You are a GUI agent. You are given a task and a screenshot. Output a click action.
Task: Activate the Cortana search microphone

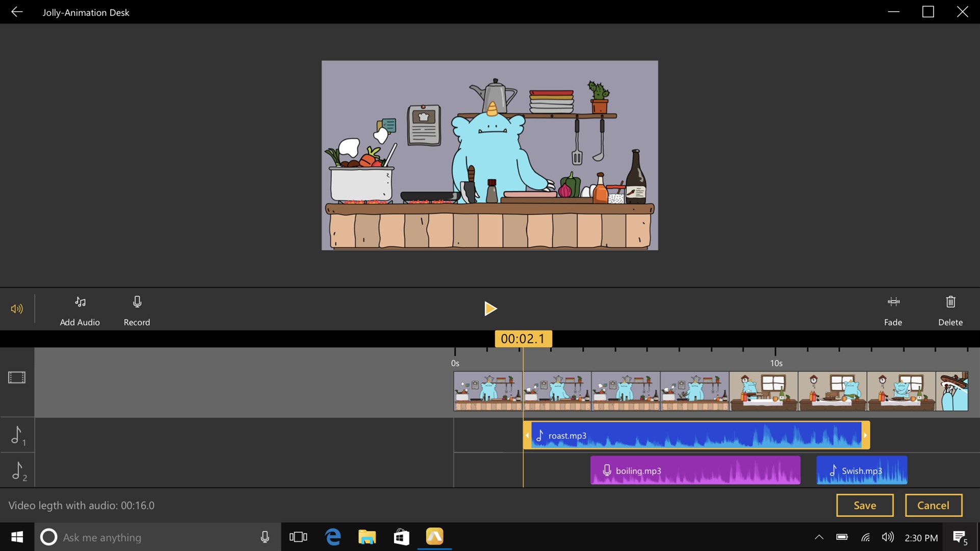pyautogui.click(x=265, y=537)
